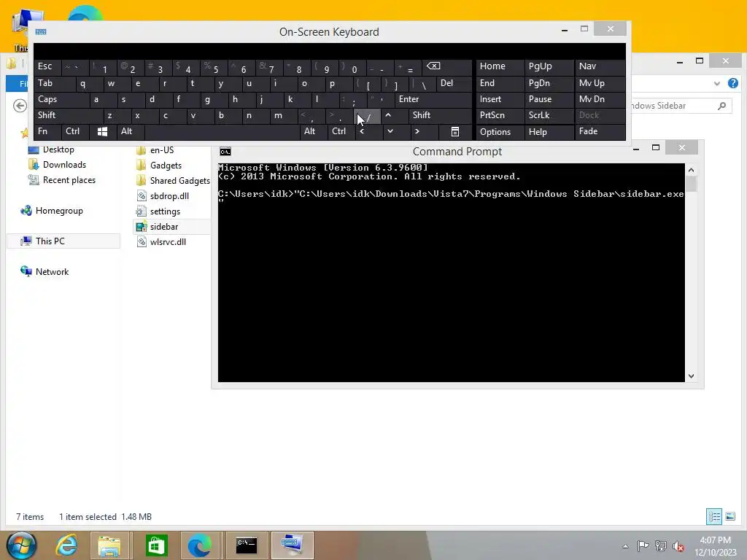
Task: Show hidden tray icons arrow
Action: [625, 546]
